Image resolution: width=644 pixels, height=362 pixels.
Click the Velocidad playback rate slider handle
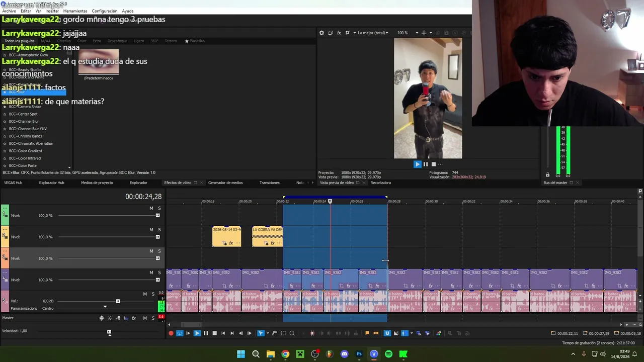click(x=109, y=332)
